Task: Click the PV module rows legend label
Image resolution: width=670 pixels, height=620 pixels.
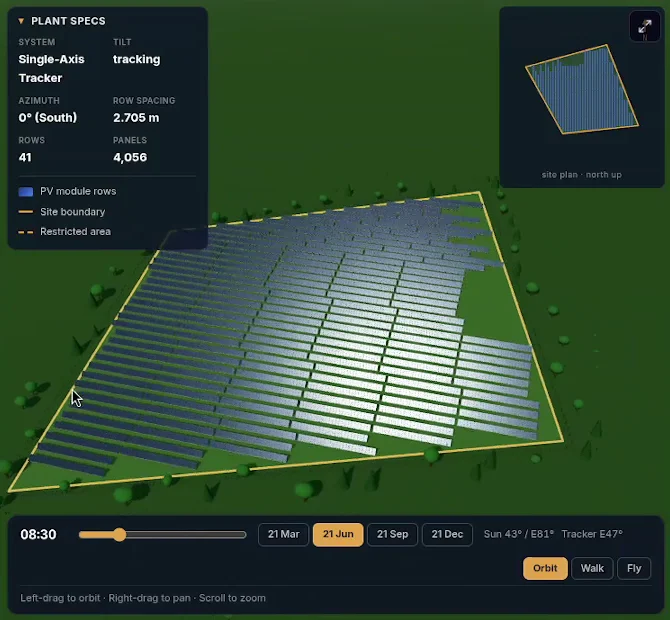Action: tap(78, 191)
